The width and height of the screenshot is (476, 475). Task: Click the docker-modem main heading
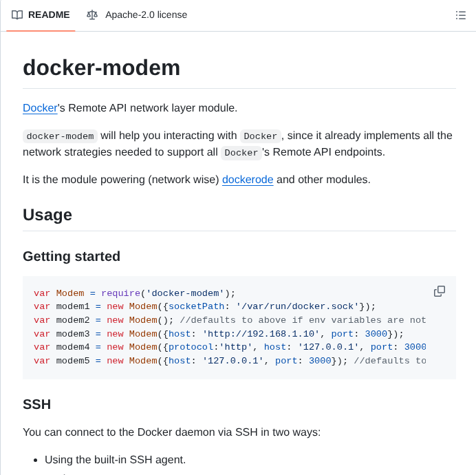(x=101, y=67)
